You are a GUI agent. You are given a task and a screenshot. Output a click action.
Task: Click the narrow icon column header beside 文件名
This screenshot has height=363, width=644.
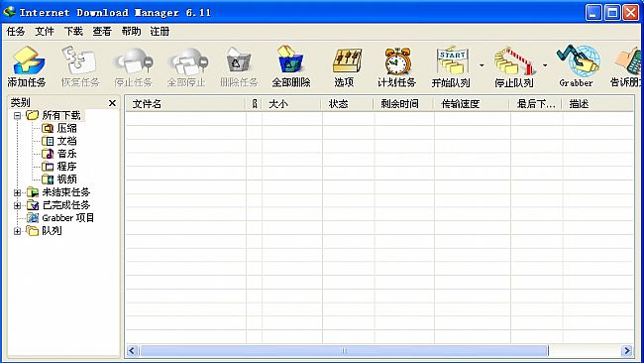tap(254, 104)
